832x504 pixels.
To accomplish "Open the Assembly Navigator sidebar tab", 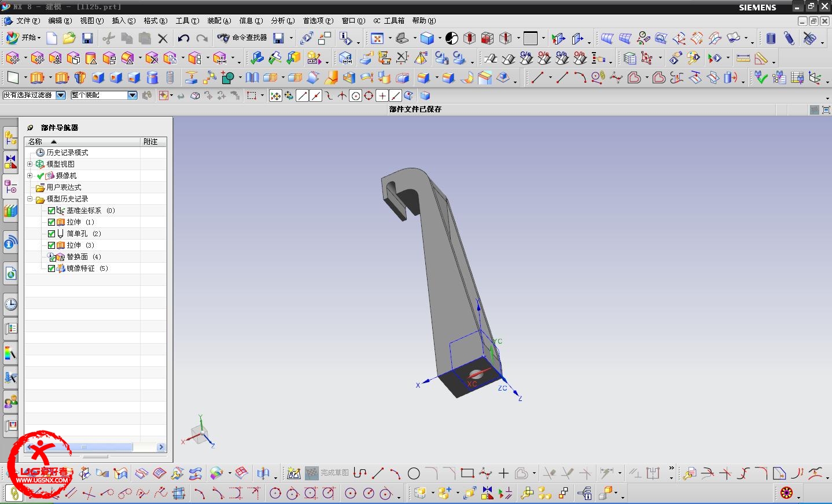I will [10, 138].
